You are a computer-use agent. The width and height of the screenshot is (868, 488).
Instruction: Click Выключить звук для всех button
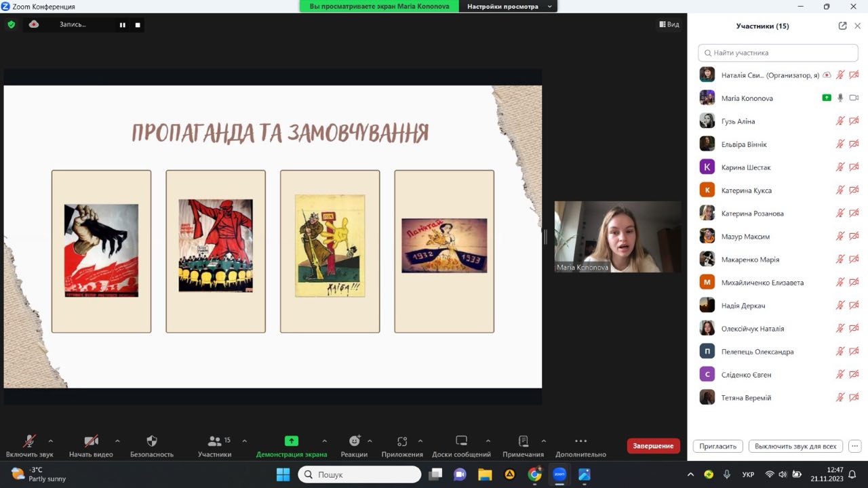click(795, 446)
